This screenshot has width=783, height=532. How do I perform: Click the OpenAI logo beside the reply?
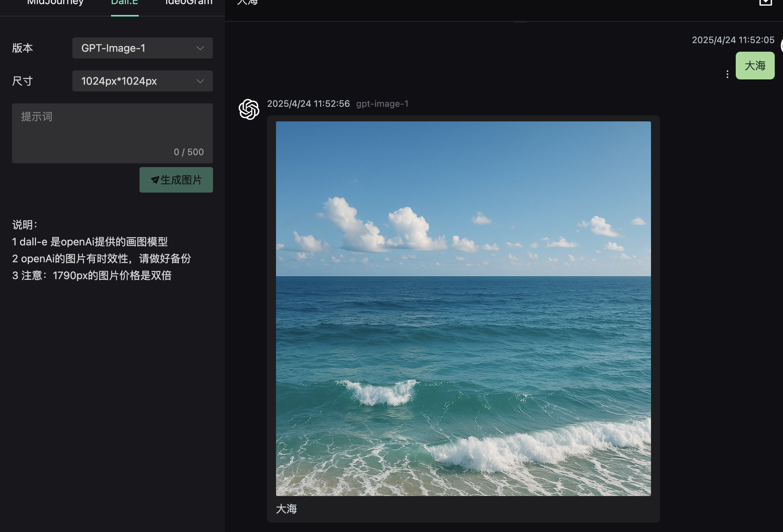point(249,109)
